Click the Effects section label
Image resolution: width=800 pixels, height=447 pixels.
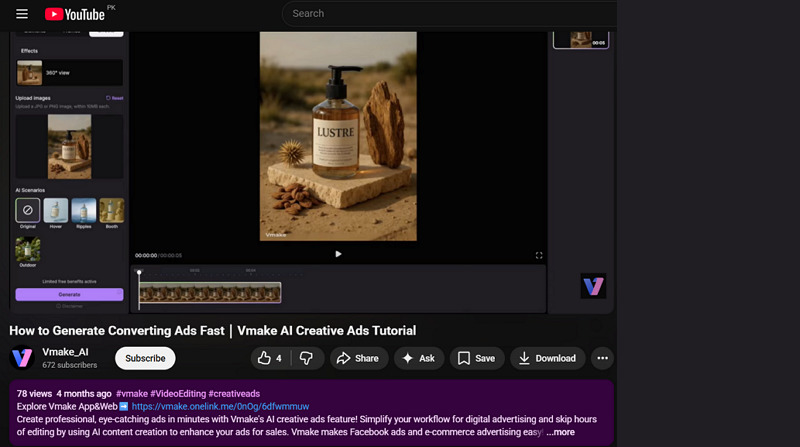point(29,51)
